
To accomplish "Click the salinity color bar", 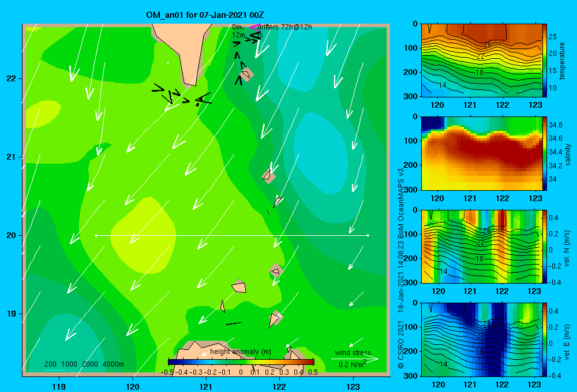I will 545,153.
